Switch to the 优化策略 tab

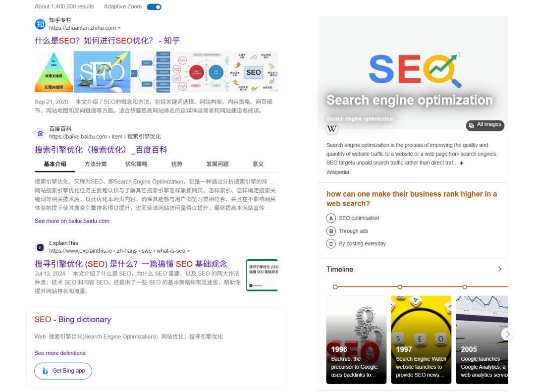pos(136,164)
